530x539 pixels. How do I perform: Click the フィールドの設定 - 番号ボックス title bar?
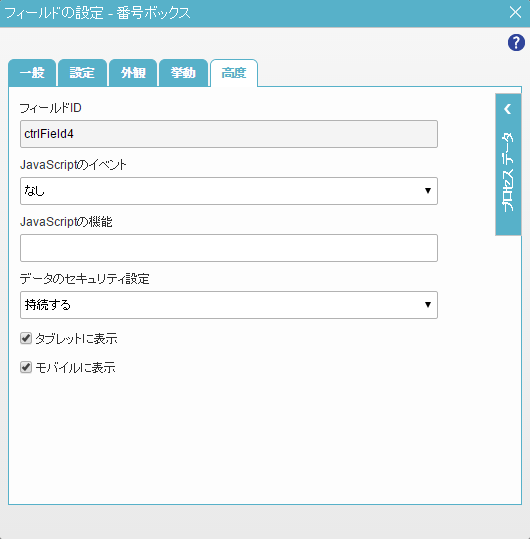pos(254,13)
